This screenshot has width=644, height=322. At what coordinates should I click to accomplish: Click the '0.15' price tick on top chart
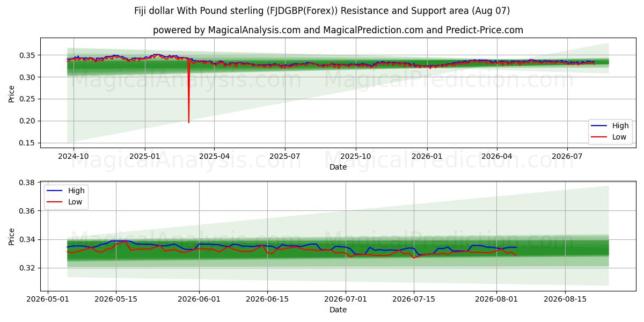coord(28,143)
